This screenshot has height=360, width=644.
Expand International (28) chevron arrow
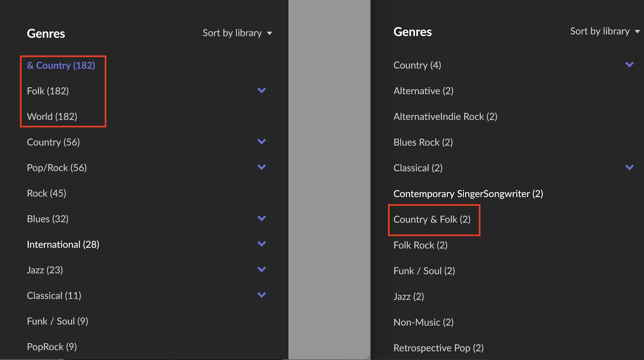tap(262, 244)
